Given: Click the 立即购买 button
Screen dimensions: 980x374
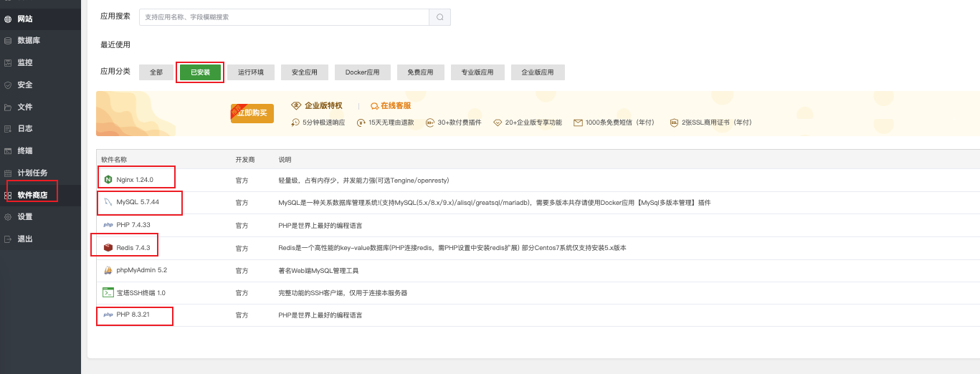Looking at the screenshot, I should coord(252,113).
